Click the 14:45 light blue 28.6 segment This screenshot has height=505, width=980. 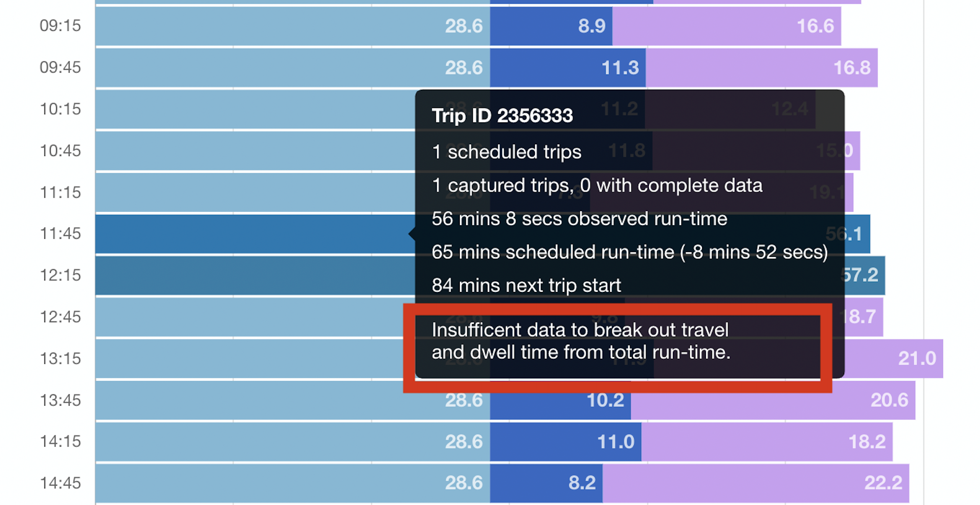(293, 484)
